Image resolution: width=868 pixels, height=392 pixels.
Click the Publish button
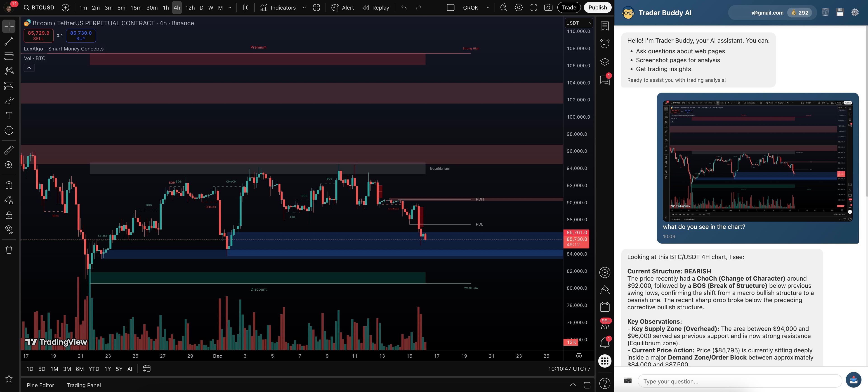click(597, 7)
